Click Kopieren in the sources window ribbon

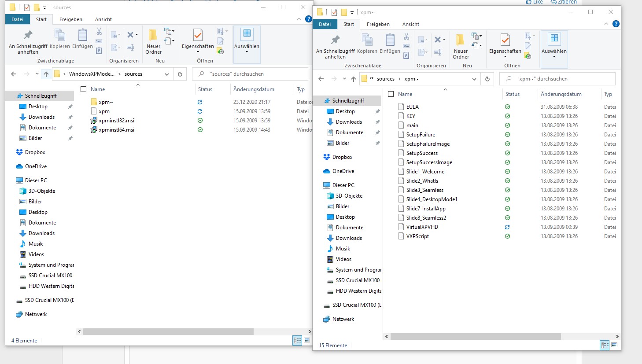[x=60, y=39]
